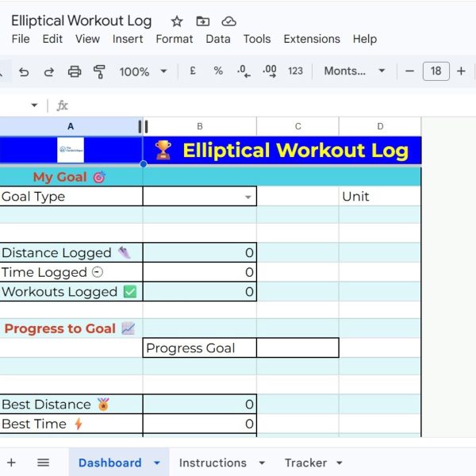
Task: Open Dashboard sheet tab options arrow
Action: (157, 463)
